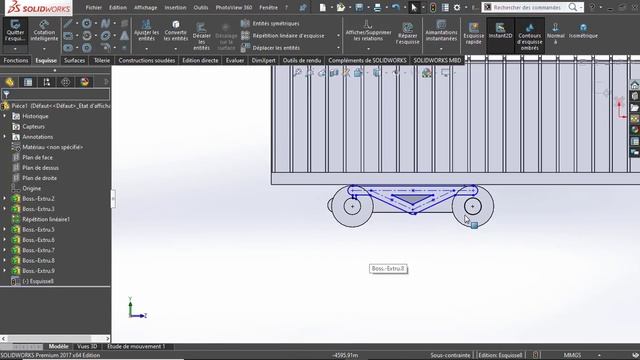
Task: Open Afficher/Supprimer les relations
Action: (368, 31)
